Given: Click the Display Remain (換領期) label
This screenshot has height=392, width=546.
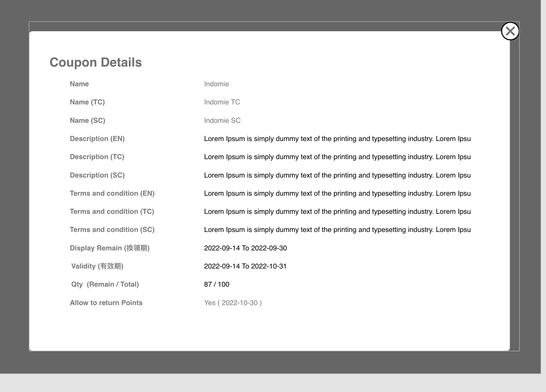Looking at the screenshot, I should (x=109, y=248).
